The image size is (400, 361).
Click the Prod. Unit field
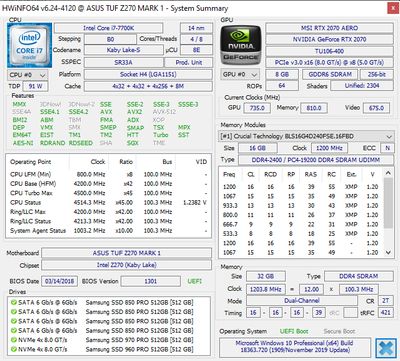coord(189,62)
